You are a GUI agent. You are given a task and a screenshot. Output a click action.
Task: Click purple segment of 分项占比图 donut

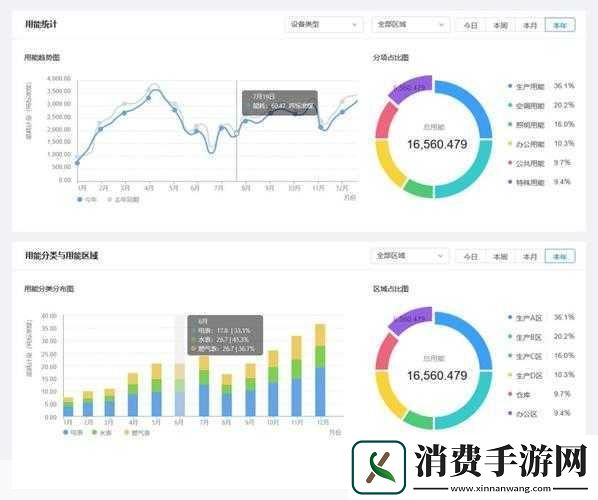tap(411, 88)
